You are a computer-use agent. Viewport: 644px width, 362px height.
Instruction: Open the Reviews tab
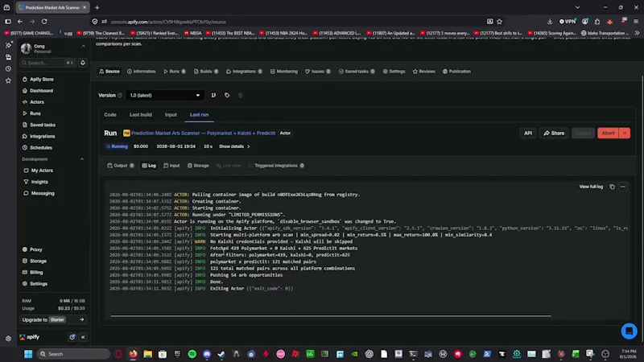point(424,72)
